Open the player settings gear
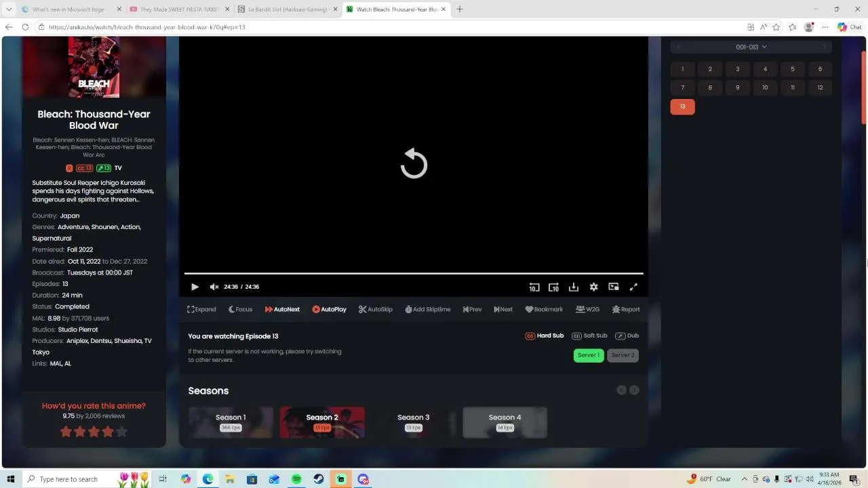The width and height of the screenshot is (868, 488). pyautogui.click(x=593, y=287)
